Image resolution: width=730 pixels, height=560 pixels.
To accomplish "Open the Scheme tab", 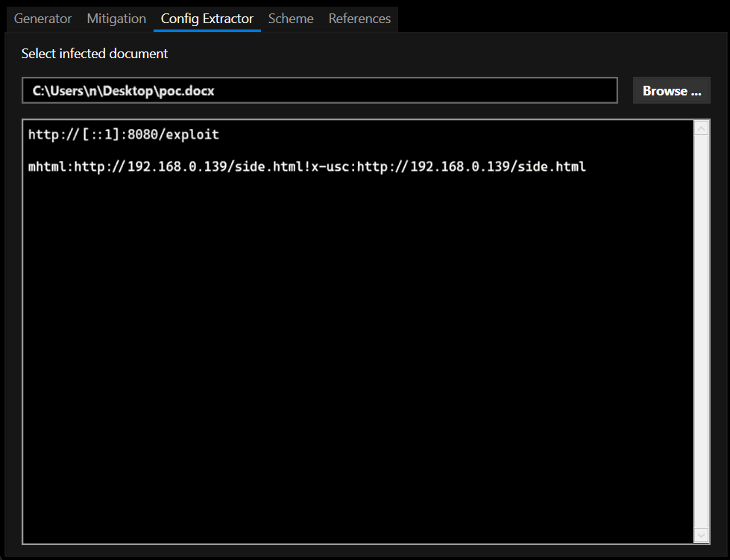I will [291, 19].
